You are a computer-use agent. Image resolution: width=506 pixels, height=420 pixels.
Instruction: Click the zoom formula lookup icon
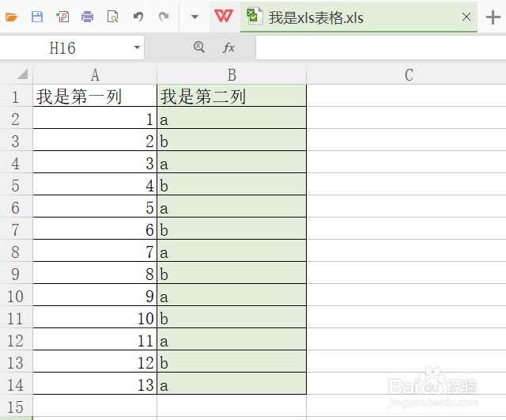[x=199, y=47]
